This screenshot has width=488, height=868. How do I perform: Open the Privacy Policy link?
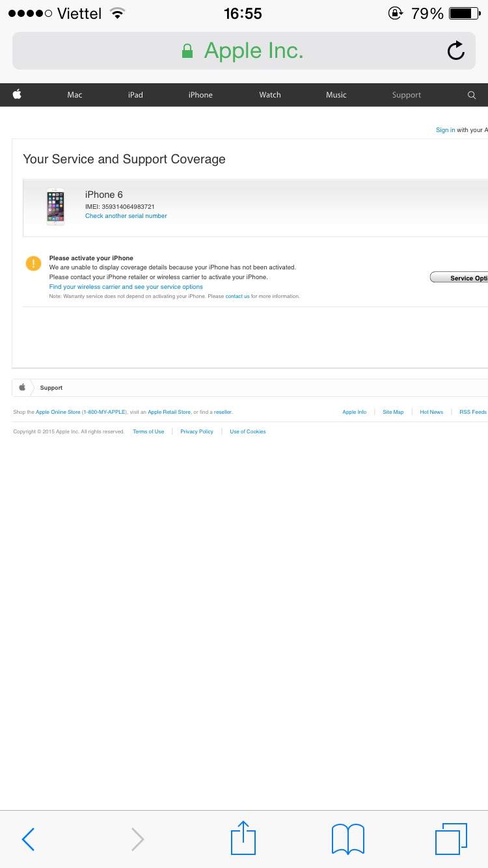[x=197, y=432]
